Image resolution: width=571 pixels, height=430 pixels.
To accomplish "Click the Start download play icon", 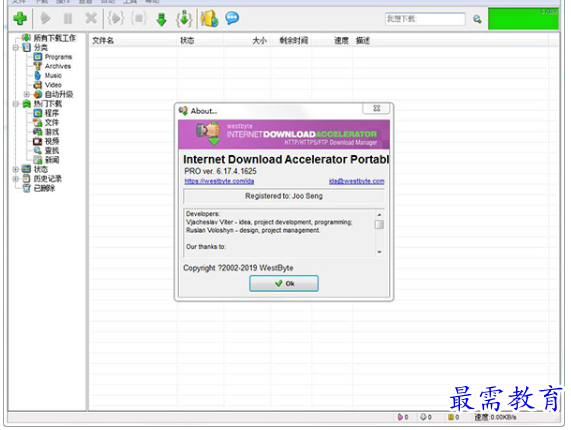I will click(46, 18).
